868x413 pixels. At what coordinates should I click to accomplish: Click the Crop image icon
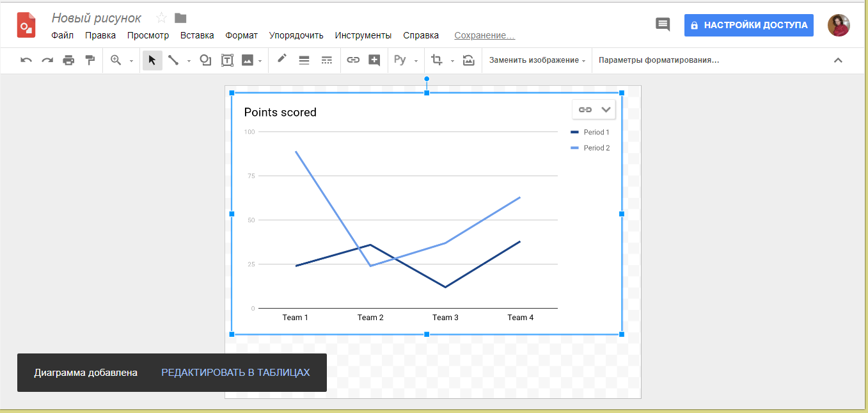coord(437,60)
